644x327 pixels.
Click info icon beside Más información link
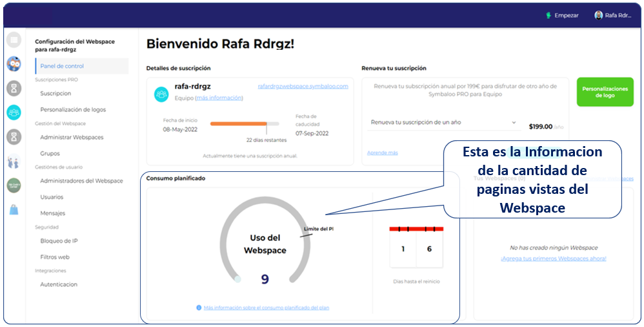[x=199, y=307]
